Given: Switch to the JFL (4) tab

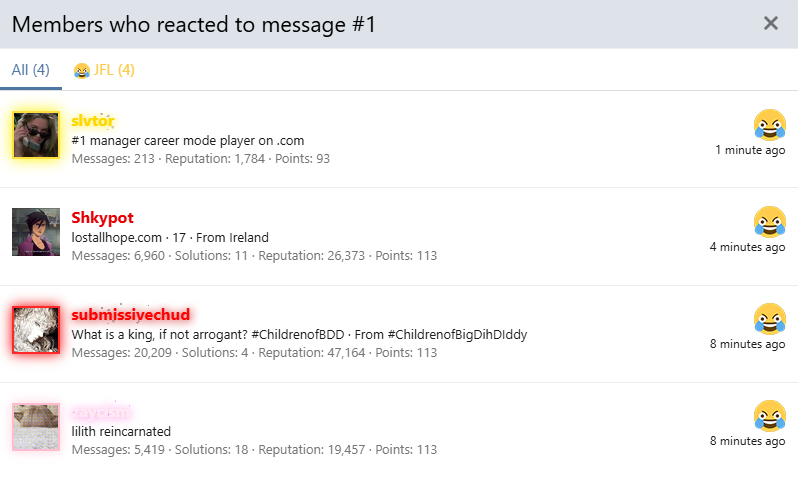Looking at the screenshot, I should click(x=104, y=70).
